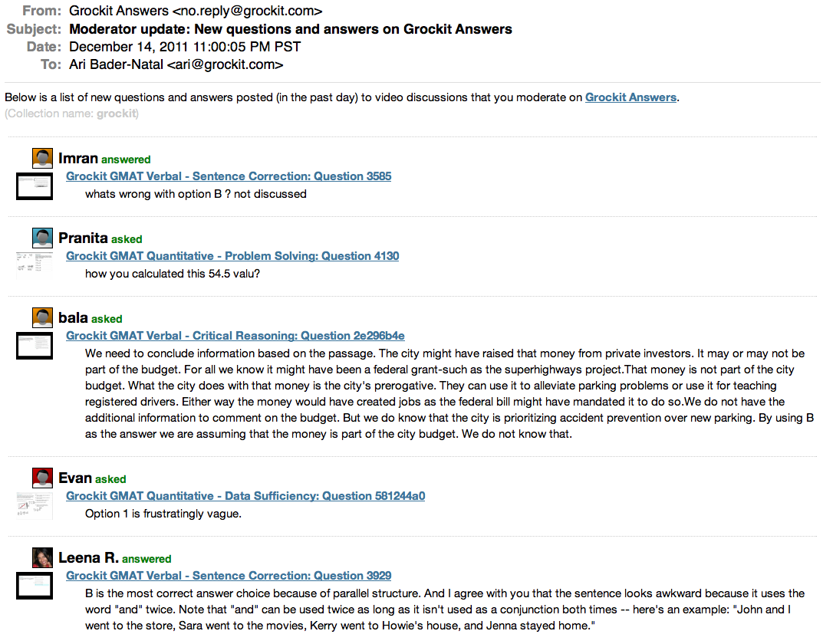Viewport: 823px width, 644px height.
Task: Open Data Sufficiency: Question 581244a0 link
Action: [245, 496]
